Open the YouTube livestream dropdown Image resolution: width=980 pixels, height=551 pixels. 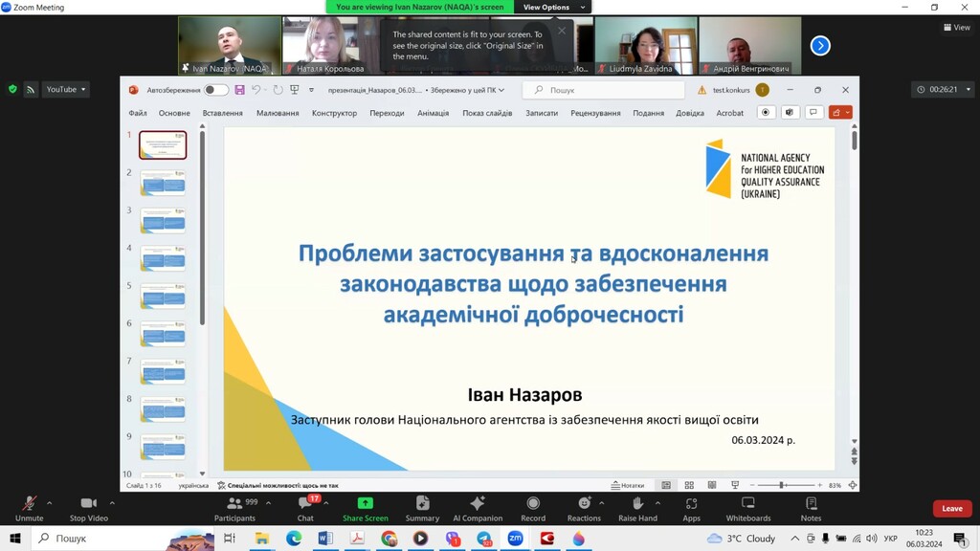(x=66, y=89)
